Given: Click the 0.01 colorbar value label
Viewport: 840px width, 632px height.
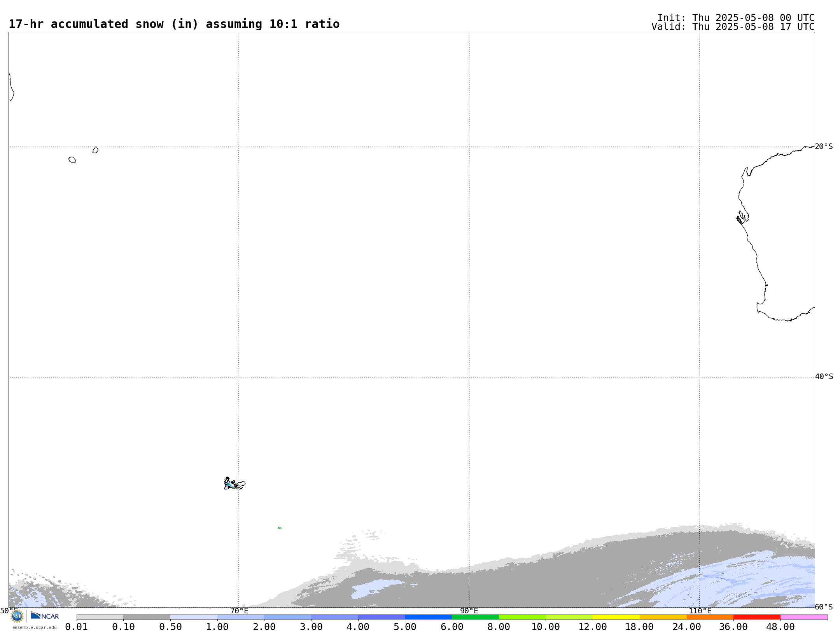Looking at the screenshot, I should [x=77, y=627].
